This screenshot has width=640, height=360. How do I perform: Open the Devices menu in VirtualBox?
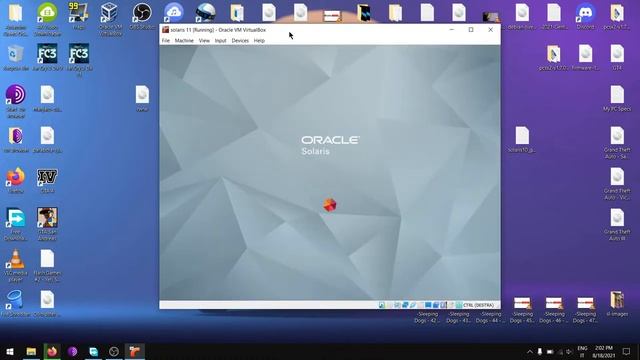(240, 41)
